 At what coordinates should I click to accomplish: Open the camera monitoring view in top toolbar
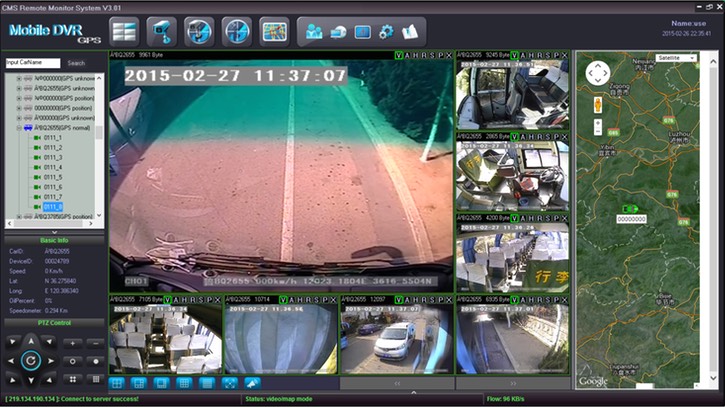coord(160,29)
